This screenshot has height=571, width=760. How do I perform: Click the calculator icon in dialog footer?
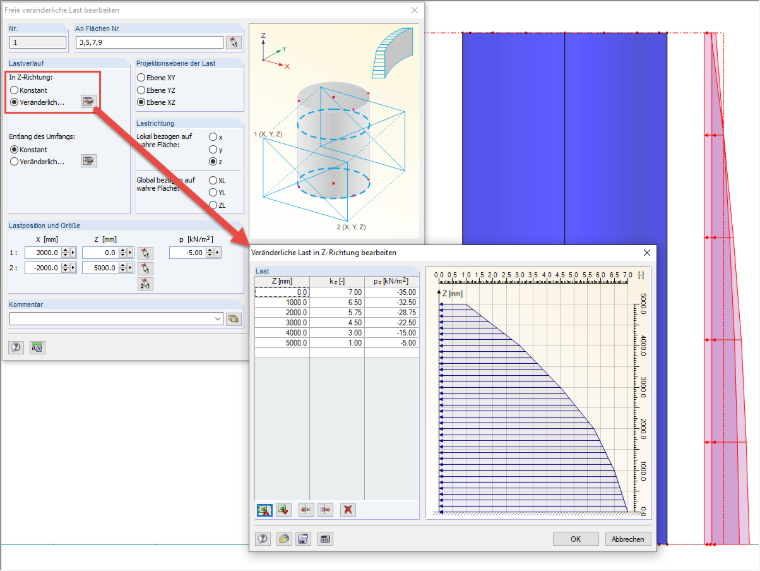325,539
